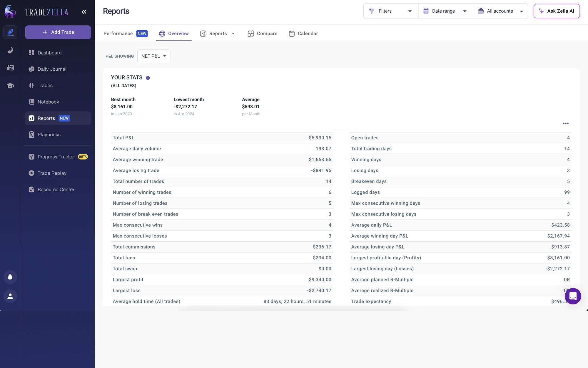
Task: Click the Winning days row
Action: click(460, 160)
